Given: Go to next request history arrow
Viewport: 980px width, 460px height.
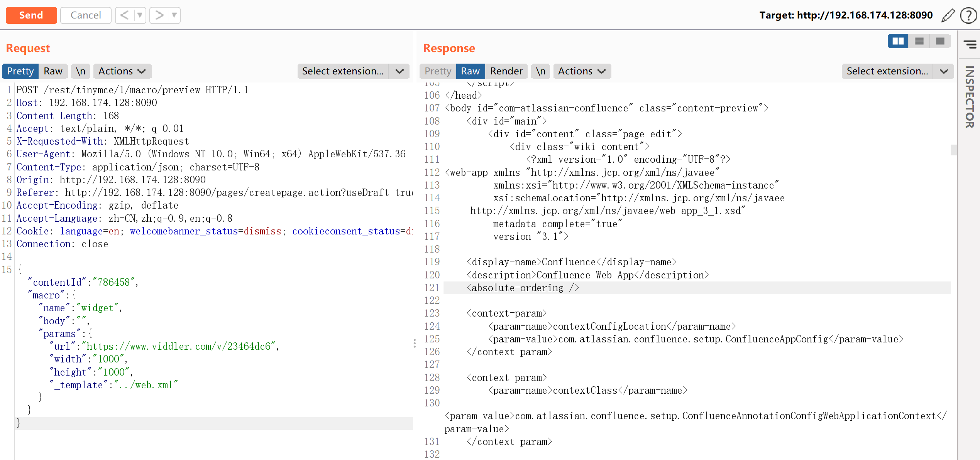Looking at the screenshot, I should click(x=159, y=15).
